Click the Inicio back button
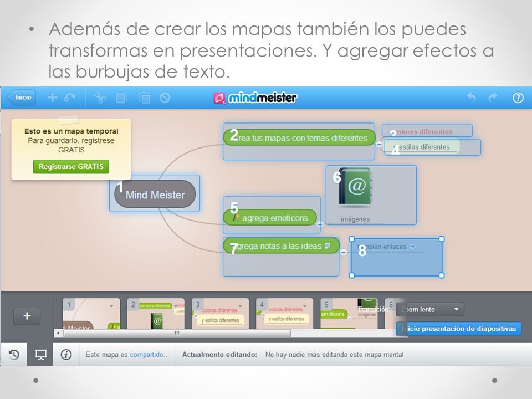The image size is (532, 399). tap(22, 98)
